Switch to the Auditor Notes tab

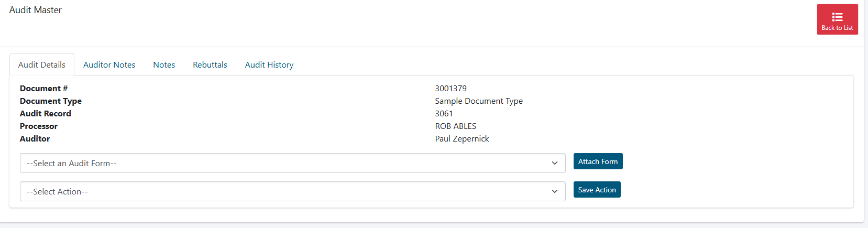pyautogui.click(x=109, y=65)
